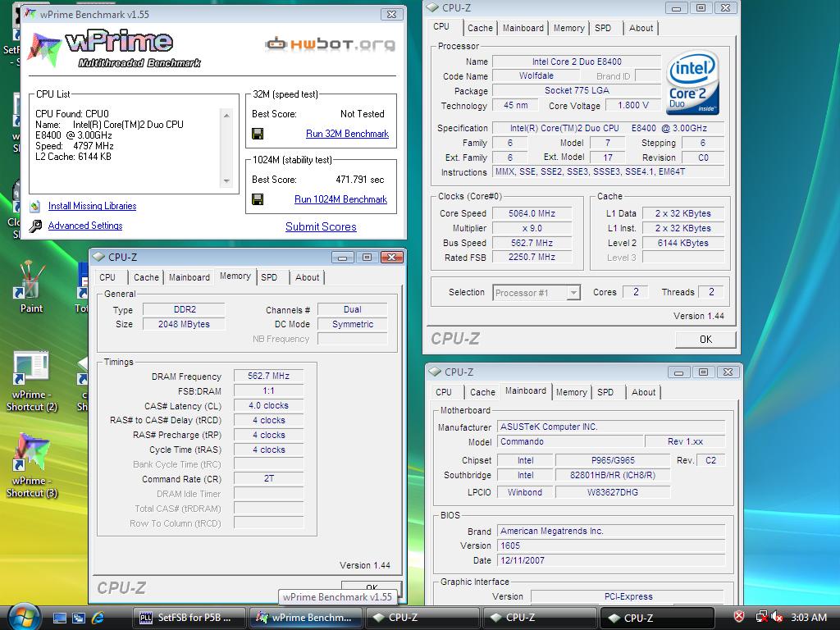
Task: Select Cache tab in CPU-Z memory window
Action: click(x=146, y=277)
